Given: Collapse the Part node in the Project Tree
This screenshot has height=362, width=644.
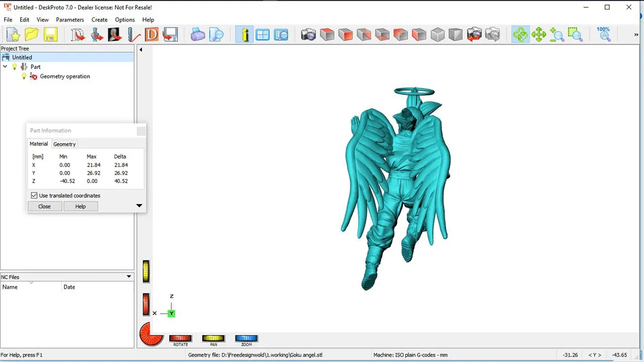Looking at the screenshot, I should pos(5,67).
